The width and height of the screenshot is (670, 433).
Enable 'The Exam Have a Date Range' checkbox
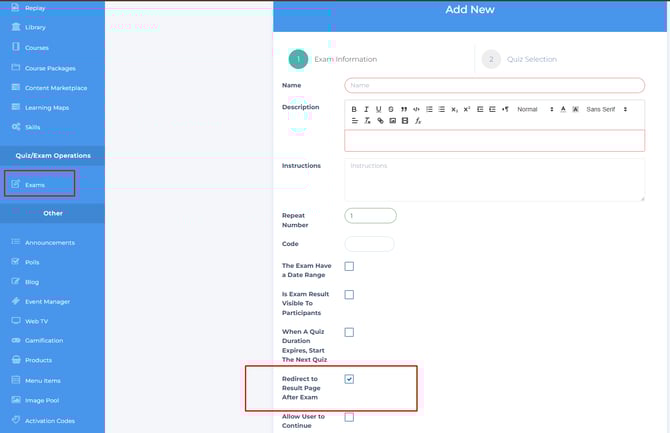pyautogui.click(x=349, y=266)
